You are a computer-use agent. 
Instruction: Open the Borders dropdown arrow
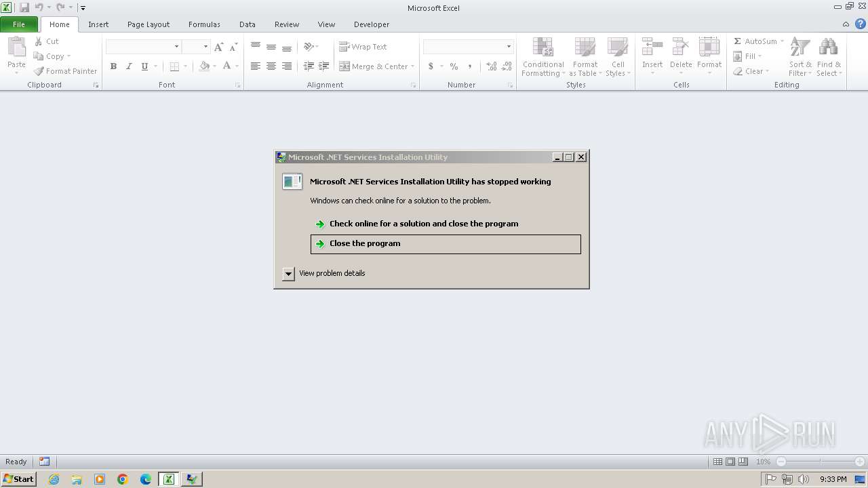[186, 66]
